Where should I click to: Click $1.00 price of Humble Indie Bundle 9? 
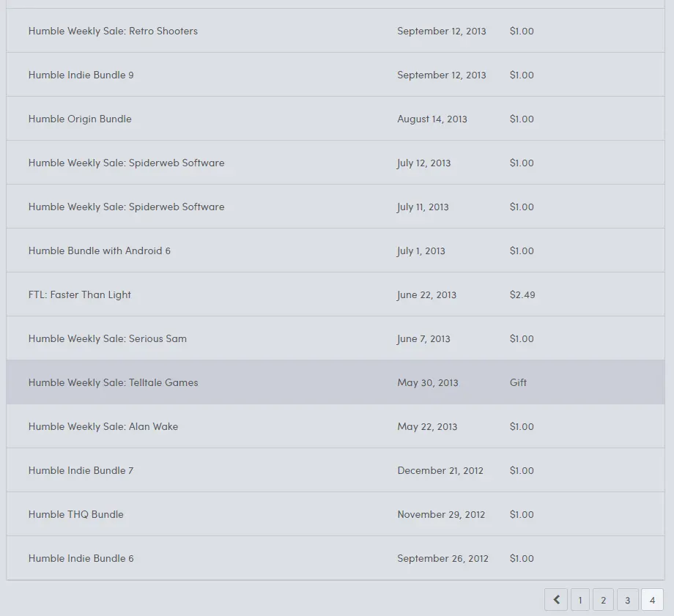click(522, 75)
